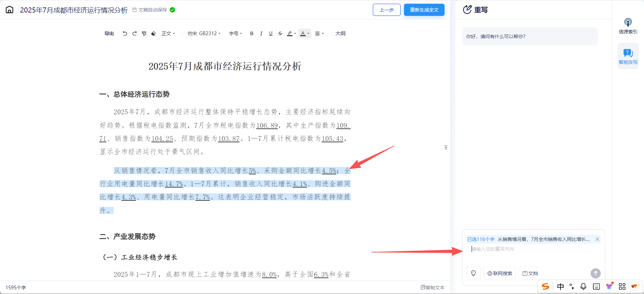Click the greeting message 你好，请问有什么可以帮你?

(496, 36)
